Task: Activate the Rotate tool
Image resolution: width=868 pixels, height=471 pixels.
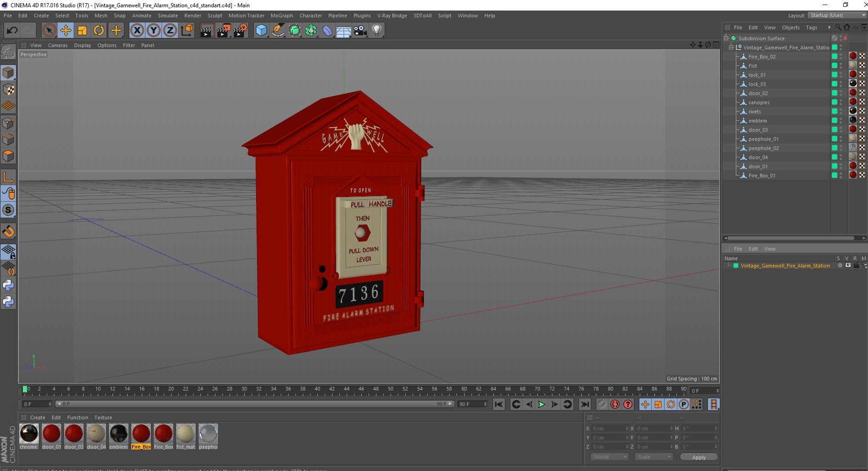Action: [x=99, y=31]
